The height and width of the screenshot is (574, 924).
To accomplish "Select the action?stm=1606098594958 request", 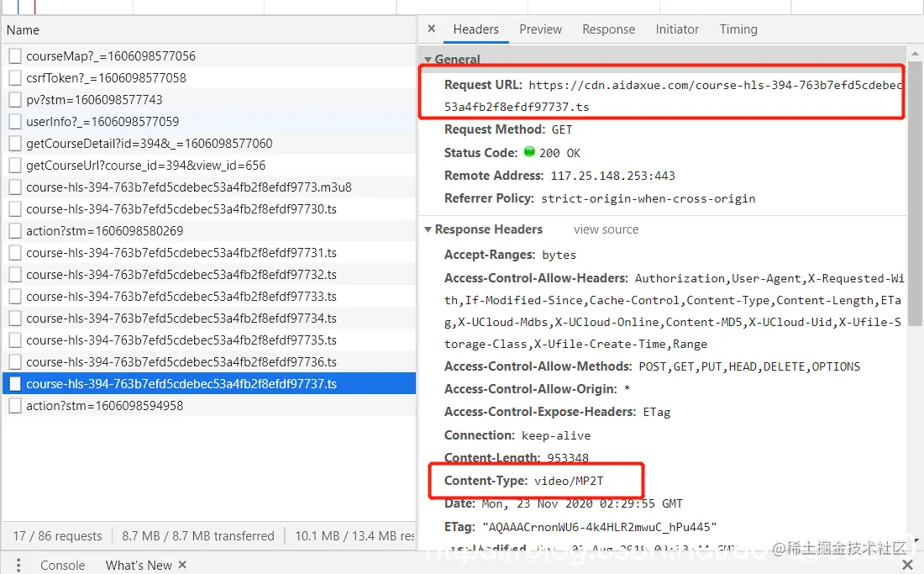I will [x=209, y=405].
